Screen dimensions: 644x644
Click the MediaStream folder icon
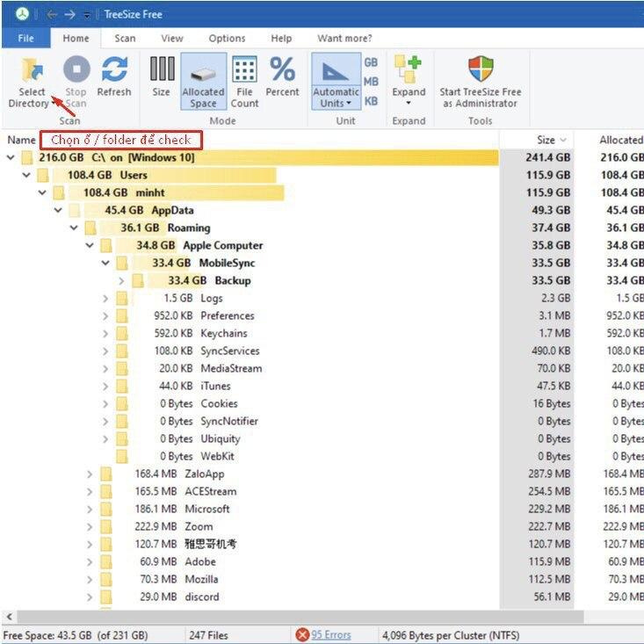pos(121,368)
